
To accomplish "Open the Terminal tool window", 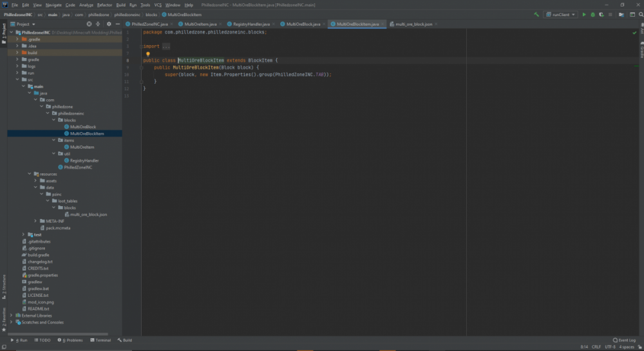I will click(x=100, y=340).
